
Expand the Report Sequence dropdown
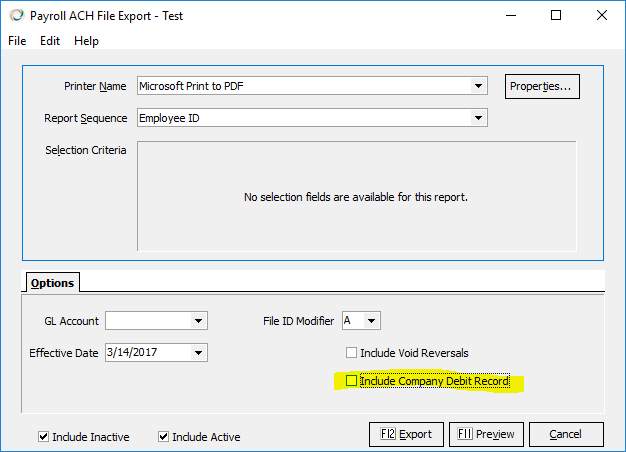tap(480, 118)
